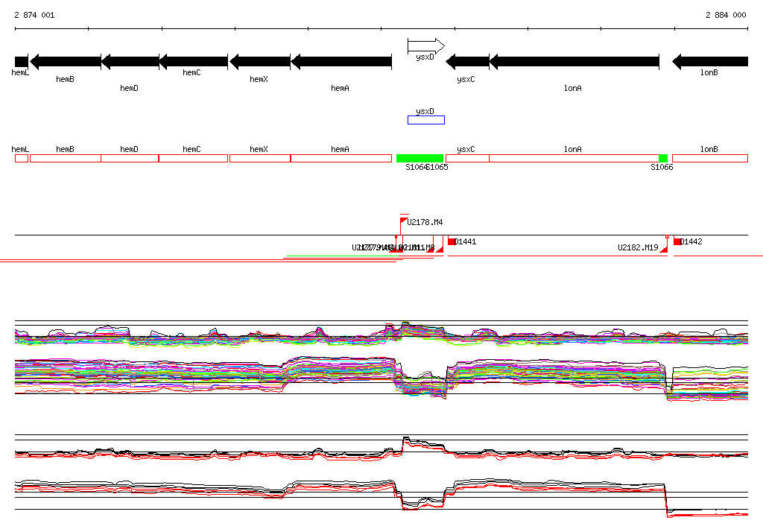Click the white ysxD gene arrow
Viewport: 763px width, 532px height.
(425, 46)
